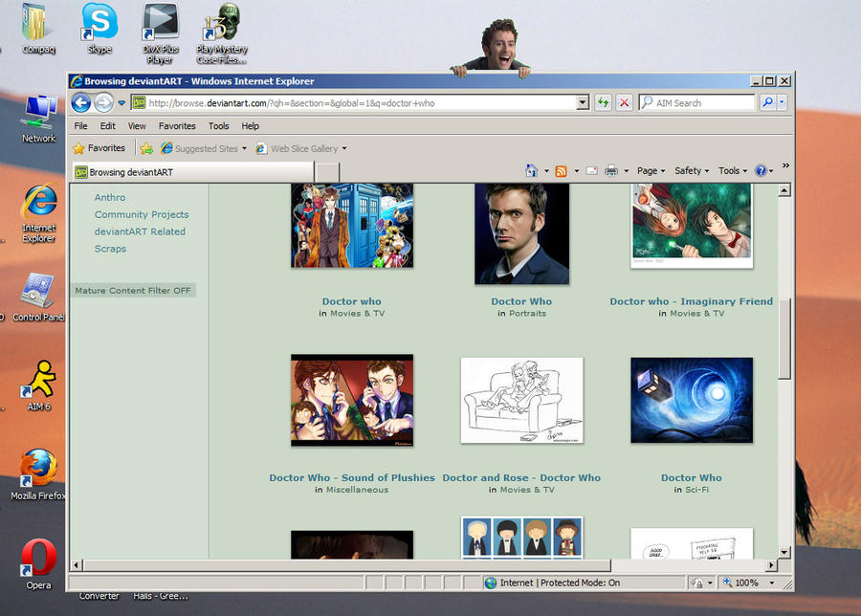Open the Edit menu
Image resolution: width=861 pixels, height=616 pixels.
point(107,125)
